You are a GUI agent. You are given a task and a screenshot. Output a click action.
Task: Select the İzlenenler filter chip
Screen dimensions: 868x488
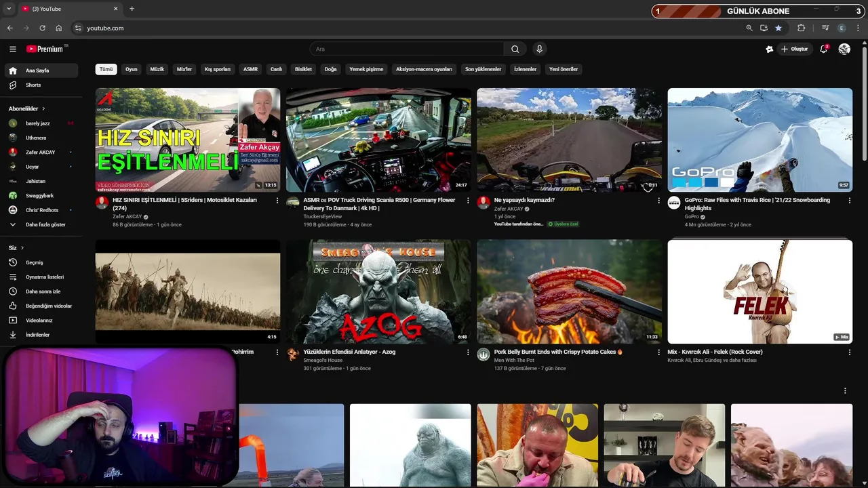[x=526, y=69]
